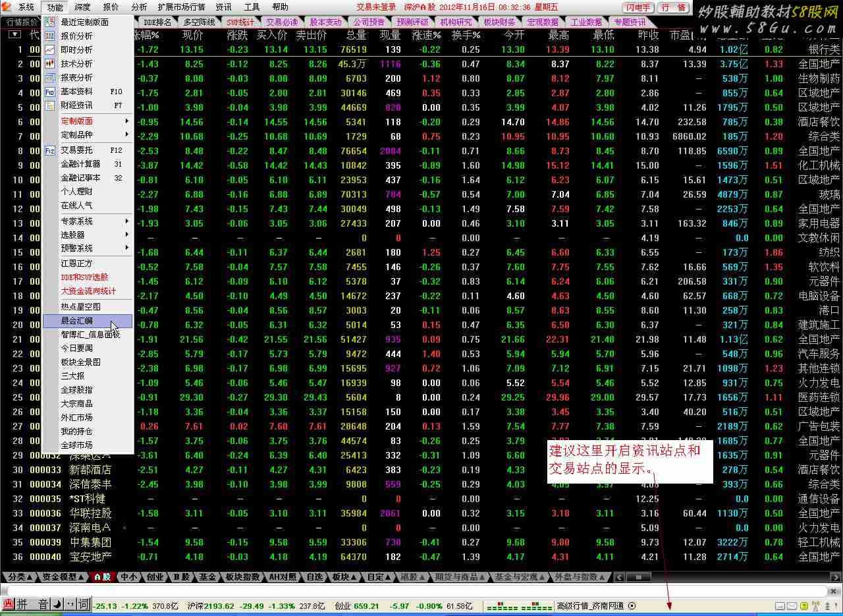Open the 报价 menu
843x616 pixels.
111,7
